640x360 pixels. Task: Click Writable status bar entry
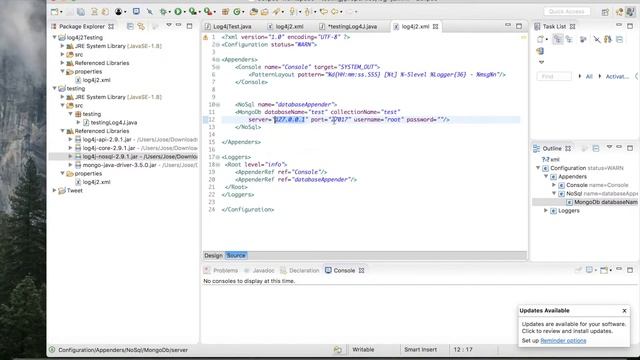point(363,350)
